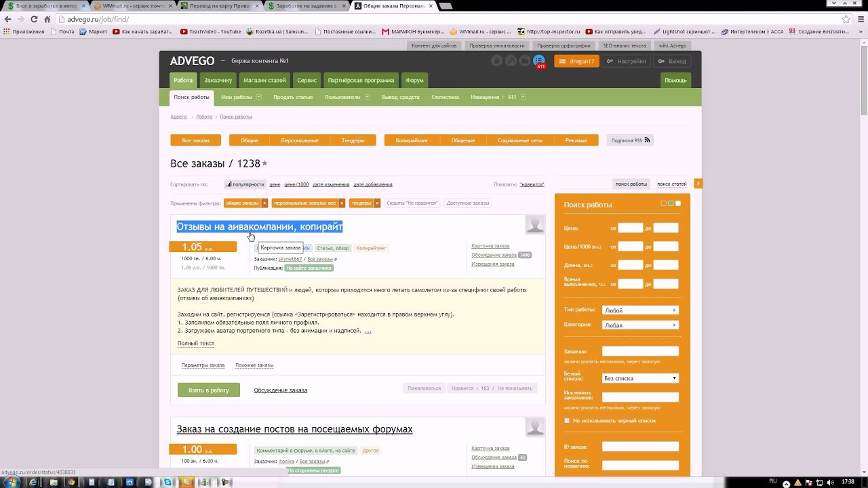Go to the Форум tab

point(414,80)
